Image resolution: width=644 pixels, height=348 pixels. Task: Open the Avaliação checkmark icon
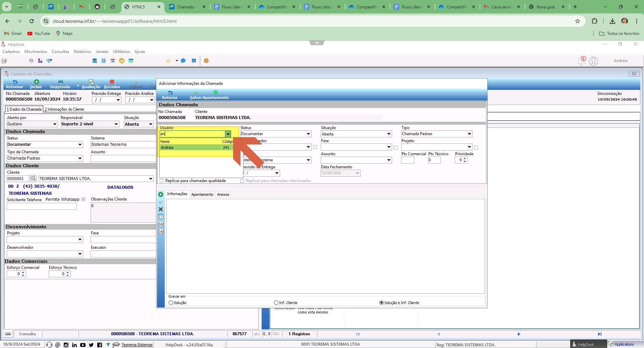tap(91, 82)
